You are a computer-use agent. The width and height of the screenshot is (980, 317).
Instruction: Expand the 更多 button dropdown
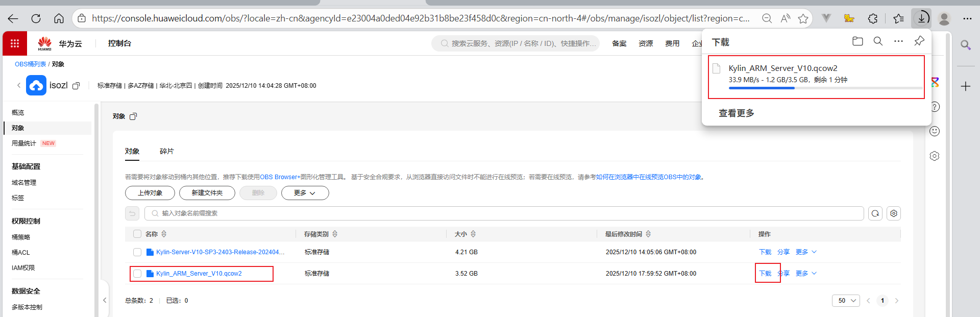305,193
